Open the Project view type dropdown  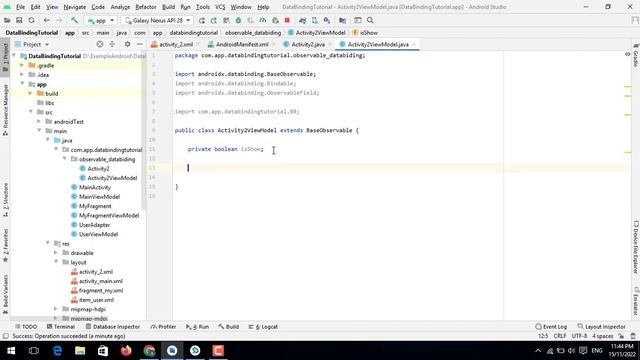click(32, 44)
